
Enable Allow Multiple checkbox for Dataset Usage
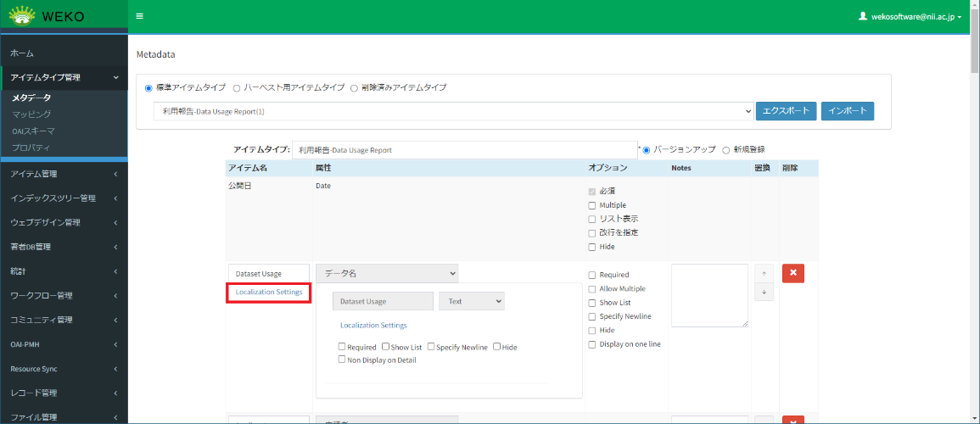point(592,289)
